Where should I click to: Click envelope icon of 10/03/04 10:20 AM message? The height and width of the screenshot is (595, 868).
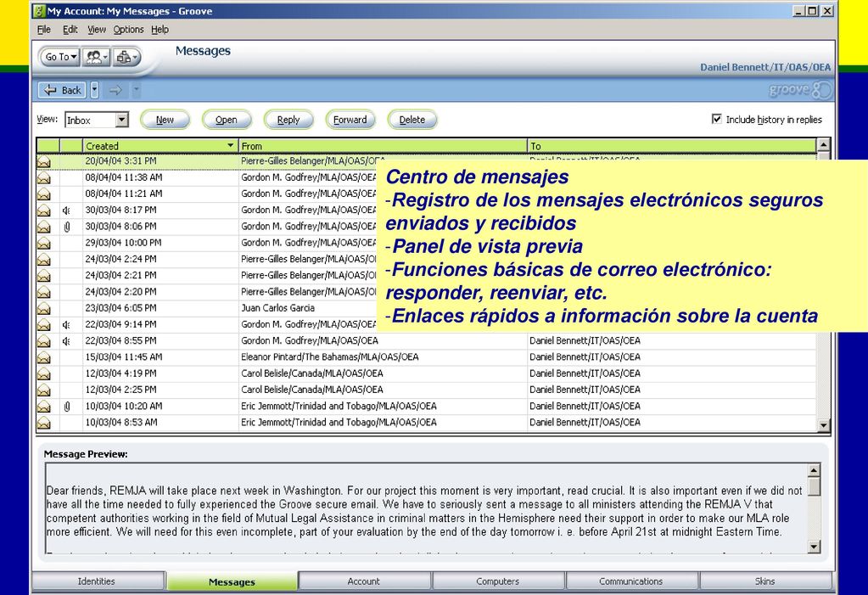click(x=44, y=407)
